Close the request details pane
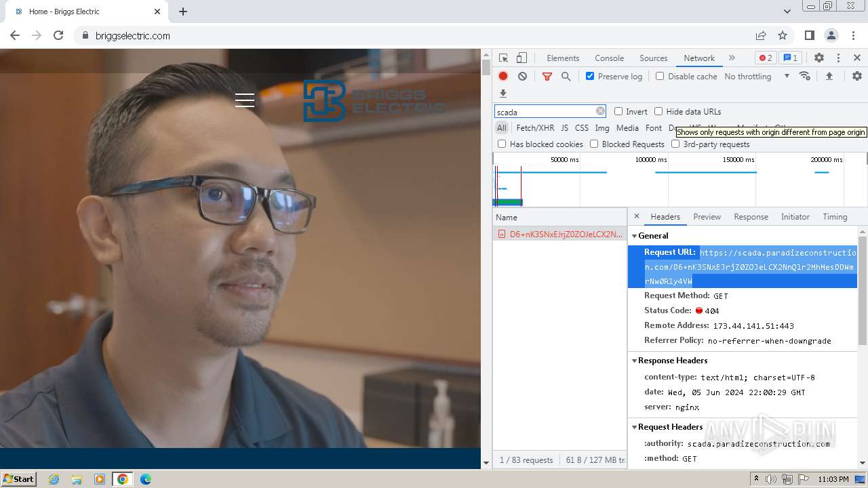The image size is (868, 488). [x=636, y=217]
